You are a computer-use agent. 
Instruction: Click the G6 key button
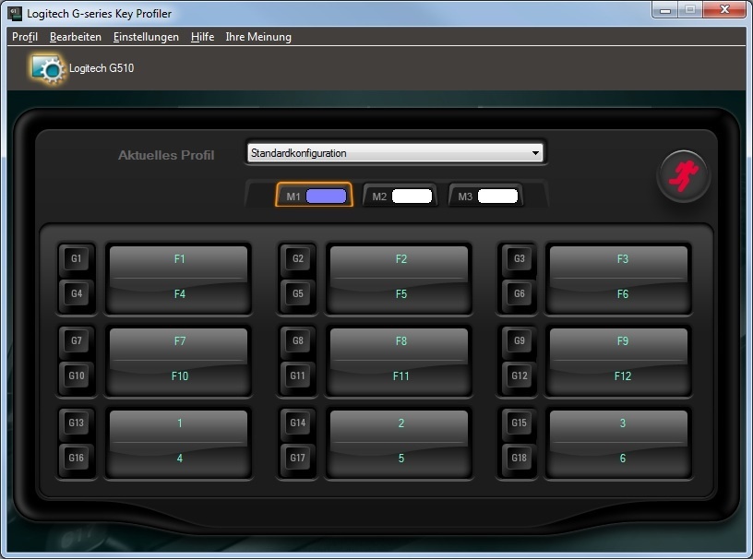click(x=520, y=293)
